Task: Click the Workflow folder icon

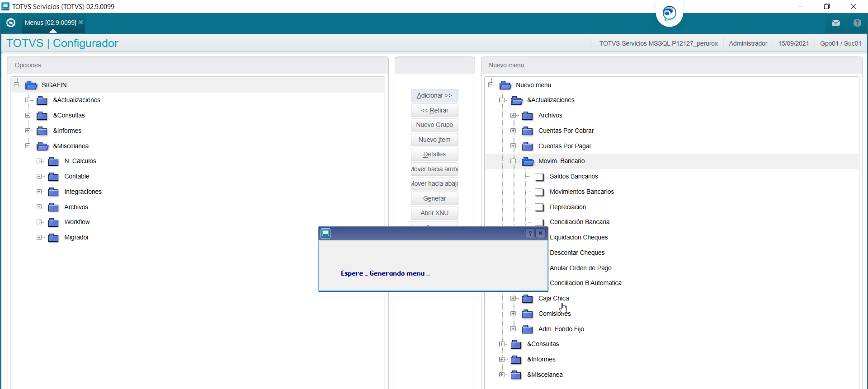Action: [x=53, y=222]
